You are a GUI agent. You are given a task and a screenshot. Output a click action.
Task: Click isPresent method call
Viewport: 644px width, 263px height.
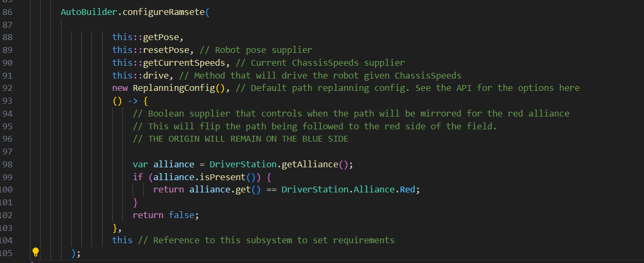(x=221, y=177)
